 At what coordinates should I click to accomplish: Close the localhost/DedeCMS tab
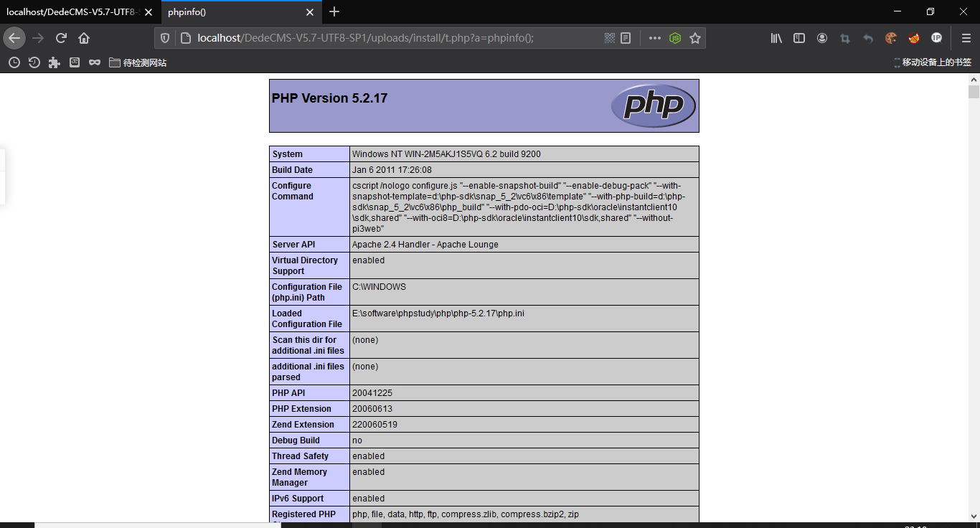pyautogui.click(x=149, y=12)
